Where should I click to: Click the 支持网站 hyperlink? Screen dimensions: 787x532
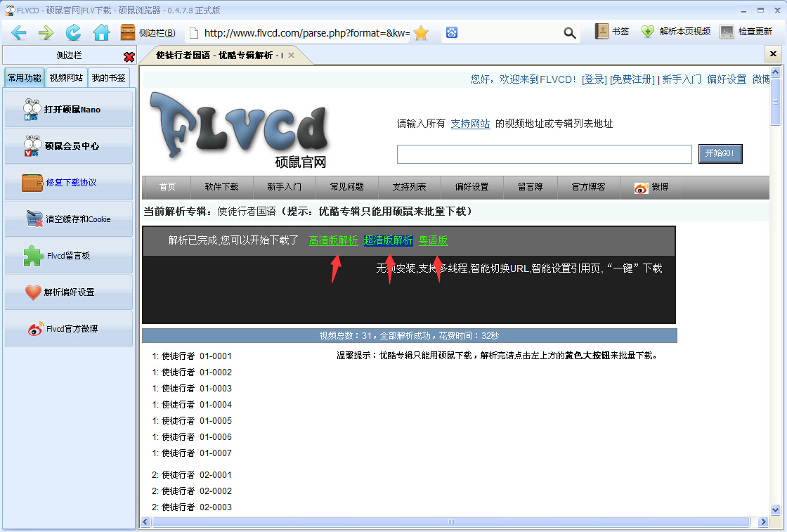(470, 124)
